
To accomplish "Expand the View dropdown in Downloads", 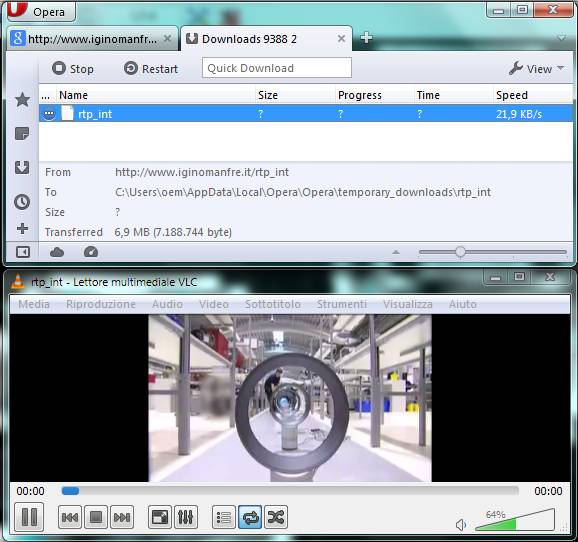I will 536,69.
